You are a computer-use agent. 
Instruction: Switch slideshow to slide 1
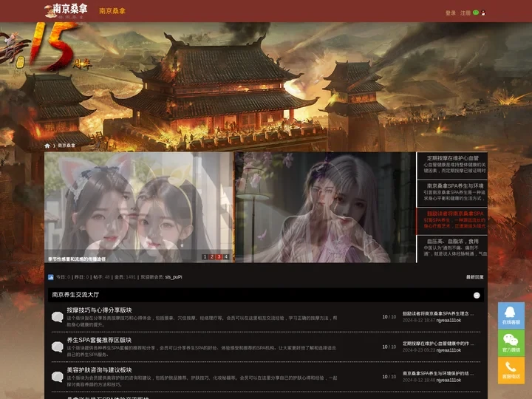tap(205, 257)
